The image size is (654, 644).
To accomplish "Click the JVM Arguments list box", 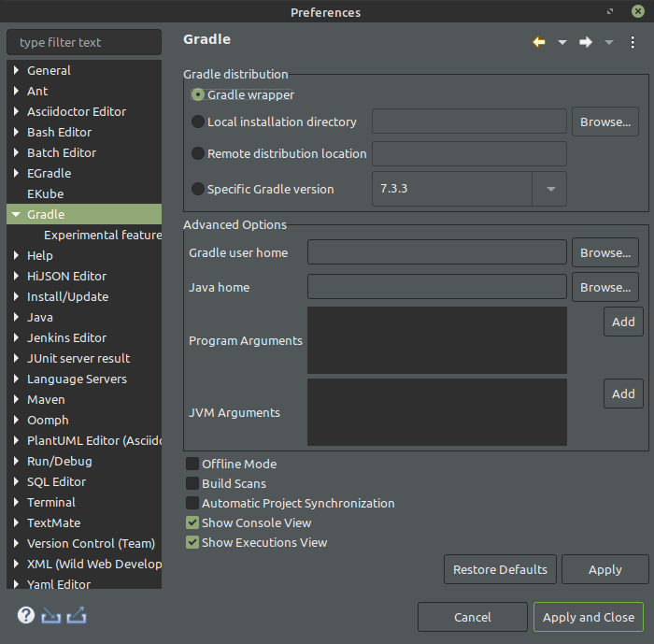I will coord(437,412).
